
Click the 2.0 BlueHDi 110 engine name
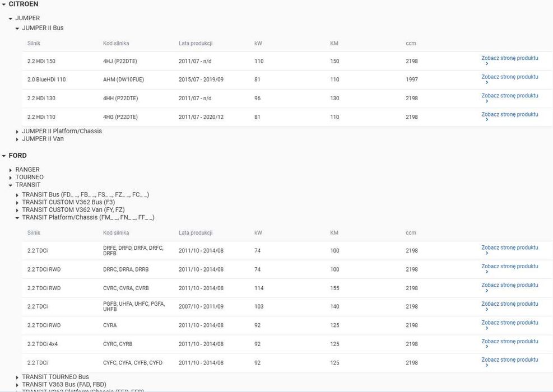(x=47, y=80)
